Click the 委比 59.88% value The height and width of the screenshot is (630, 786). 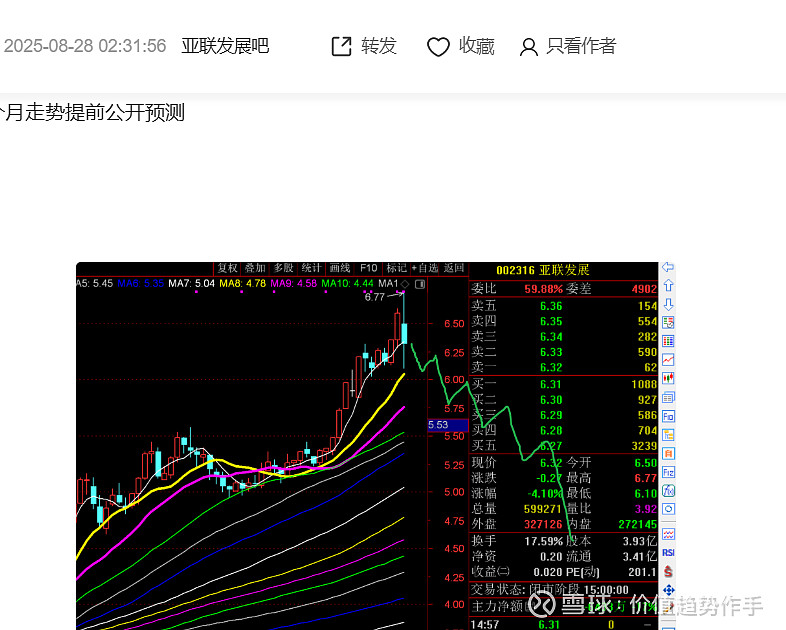(x=543, y=289)
